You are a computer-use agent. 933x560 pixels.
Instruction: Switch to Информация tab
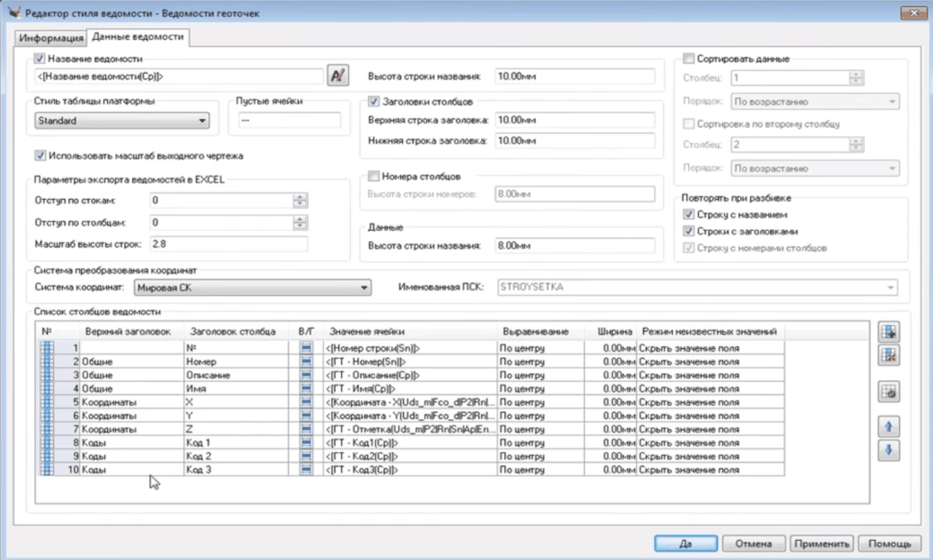(51, 38)
